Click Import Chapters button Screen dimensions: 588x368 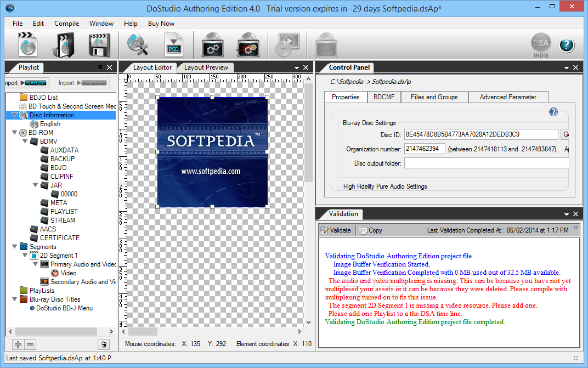coord(82,82)
